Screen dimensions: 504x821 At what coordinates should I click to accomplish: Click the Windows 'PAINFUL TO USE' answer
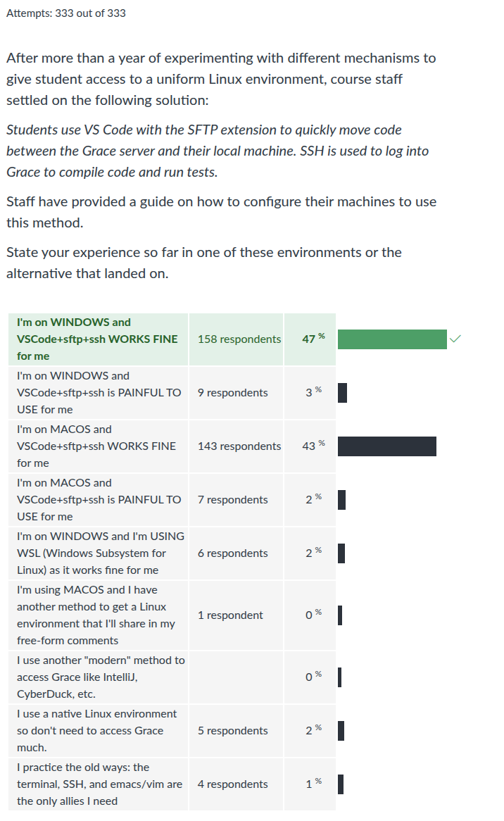(98, 393)
